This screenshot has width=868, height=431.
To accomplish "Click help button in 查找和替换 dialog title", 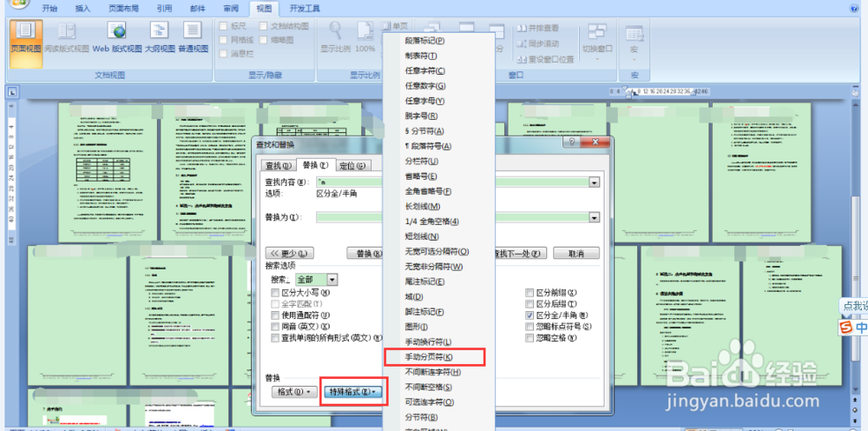I will coord(572,143).
